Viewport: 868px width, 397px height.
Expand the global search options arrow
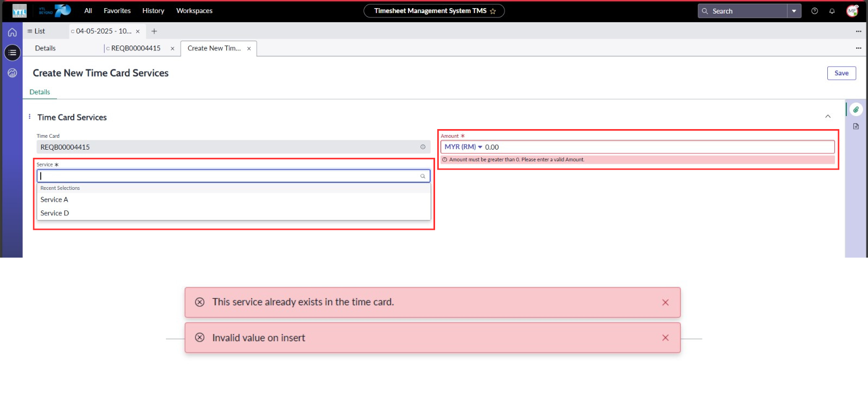pyautogui.click(x=794, y=11)
